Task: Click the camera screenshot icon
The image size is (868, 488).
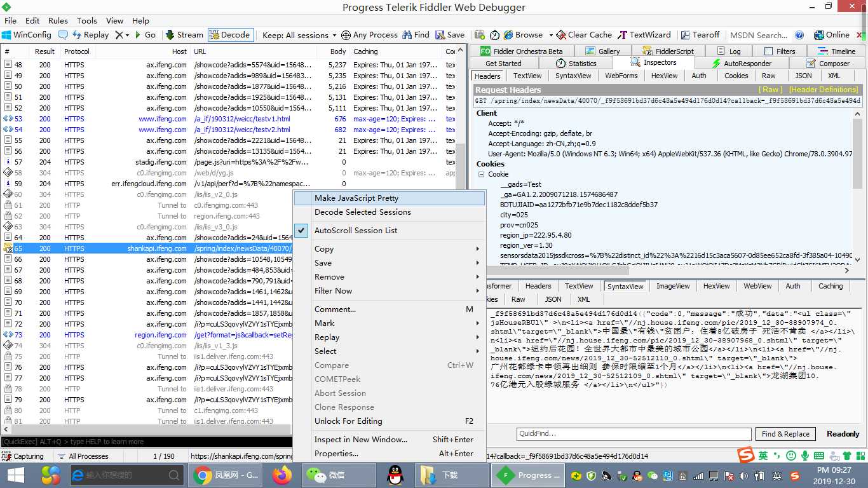Action: (479, 35)
